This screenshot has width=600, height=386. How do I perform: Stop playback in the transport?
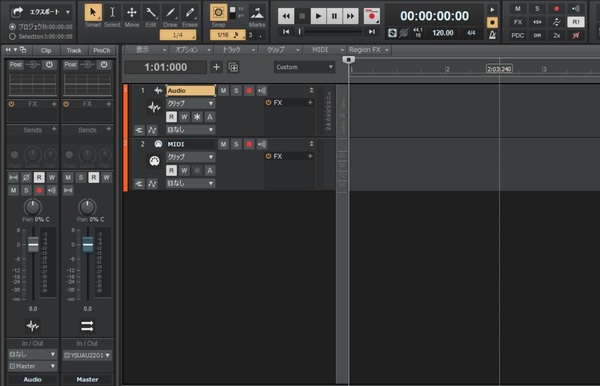tap(302, 16)
